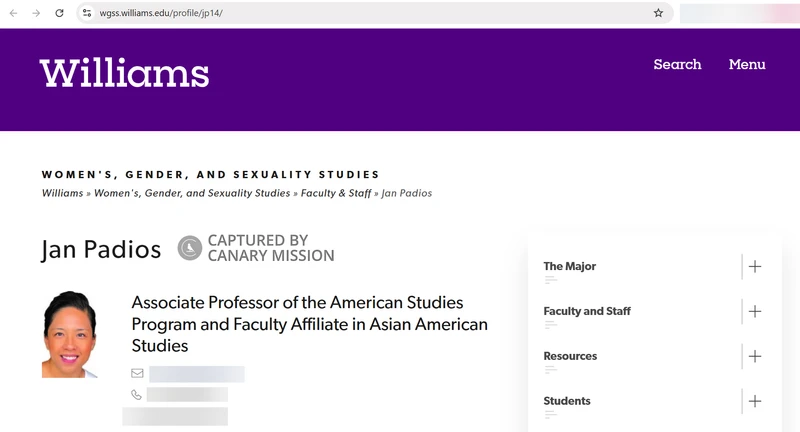The image size is (800, 432).
Task: Follow the Women's, Gender, and Sexuality Studies breadcrumb
Action: coord(192,193)
